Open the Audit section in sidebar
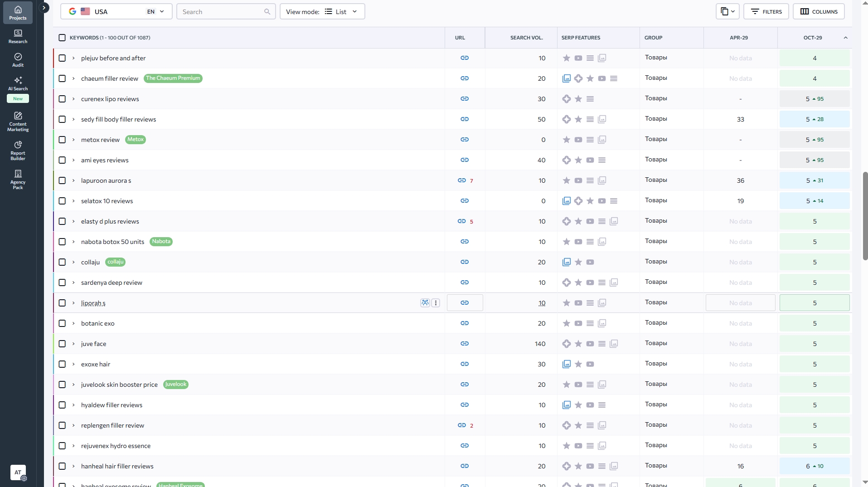This screenshot has height=487, width=868. [18, 60]
